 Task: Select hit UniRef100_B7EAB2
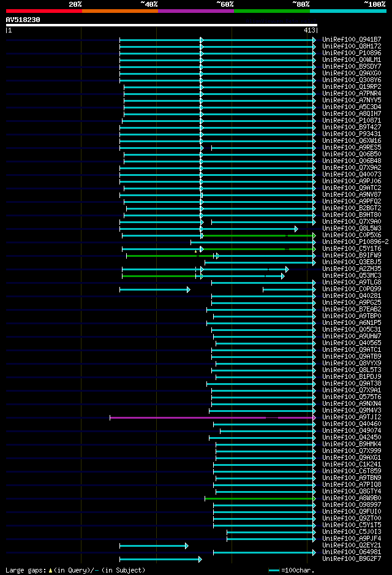tap(352, 309)
